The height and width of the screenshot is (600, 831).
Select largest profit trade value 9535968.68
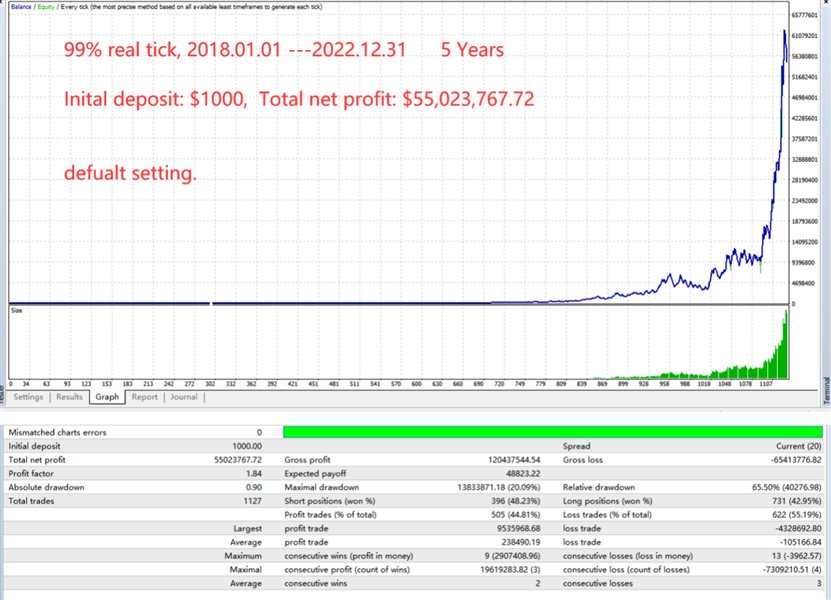point(518,529)
